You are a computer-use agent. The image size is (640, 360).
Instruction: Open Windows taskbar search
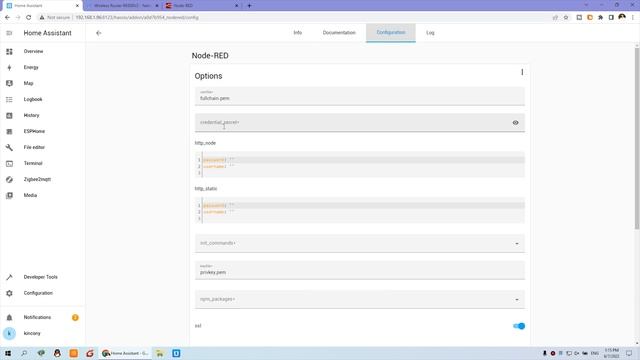[x=24, y=353]
